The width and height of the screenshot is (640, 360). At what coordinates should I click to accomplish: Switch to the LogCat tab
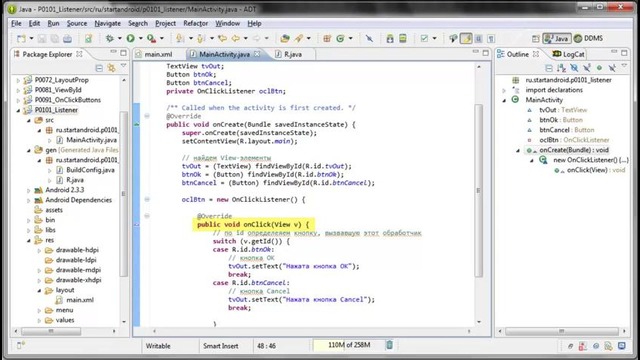569,54
